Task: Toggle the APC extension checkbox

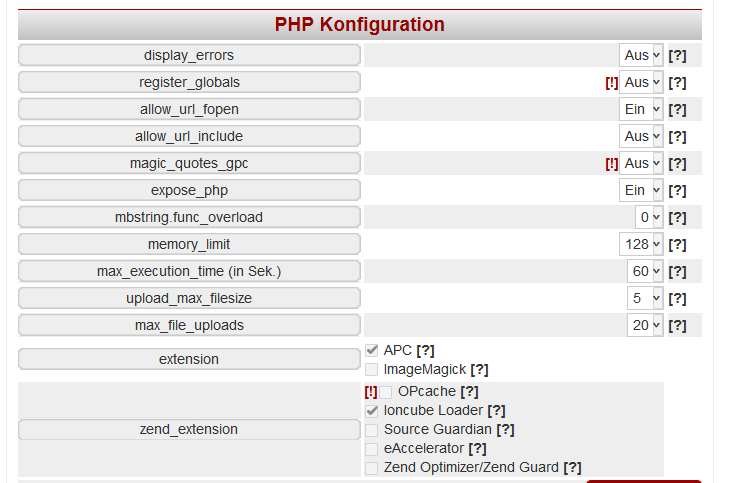Action: pos(372,350)
